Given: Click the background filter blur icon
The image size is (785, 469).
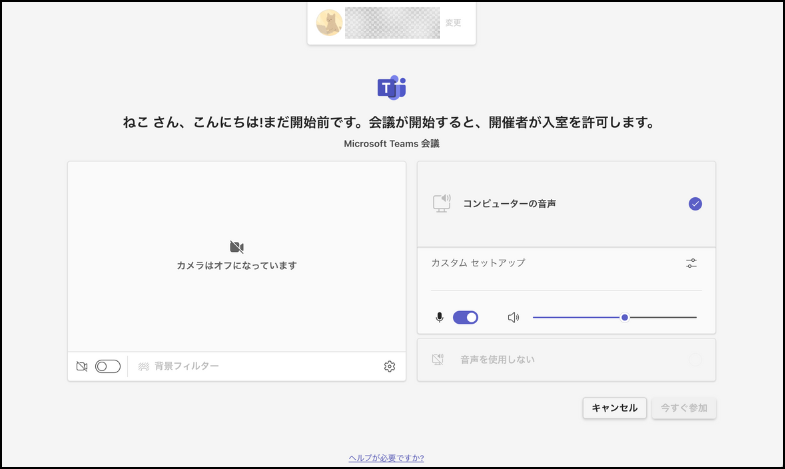Looking at the screenshot, I should tap(144, 366).
